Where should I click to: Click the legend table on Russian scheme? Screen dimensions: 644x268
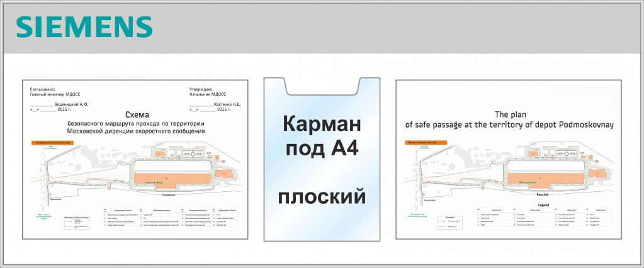click(171, 218)
